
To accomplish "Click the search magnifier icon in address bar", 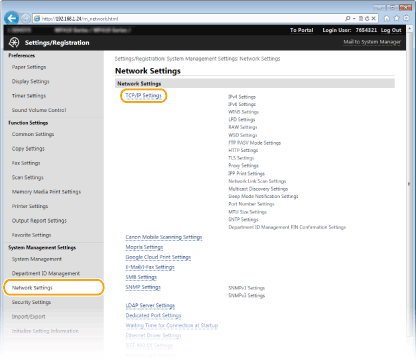I will pyautogui.click(x=348, y=19).
